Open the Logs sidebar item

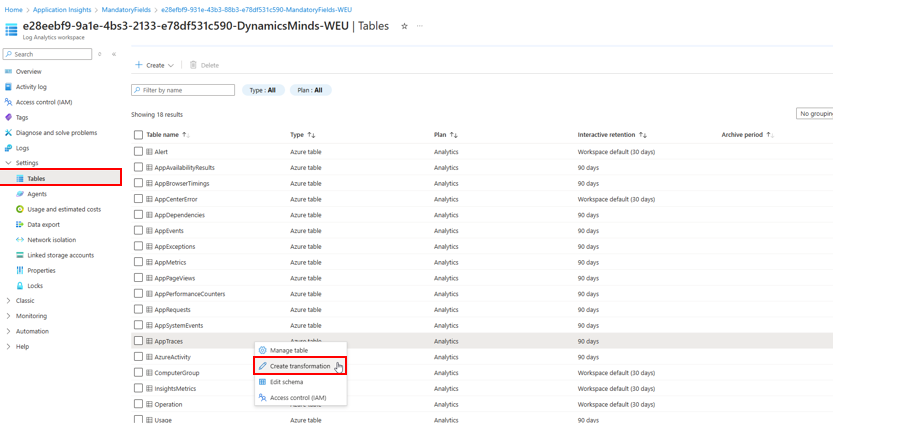(22, 148)
